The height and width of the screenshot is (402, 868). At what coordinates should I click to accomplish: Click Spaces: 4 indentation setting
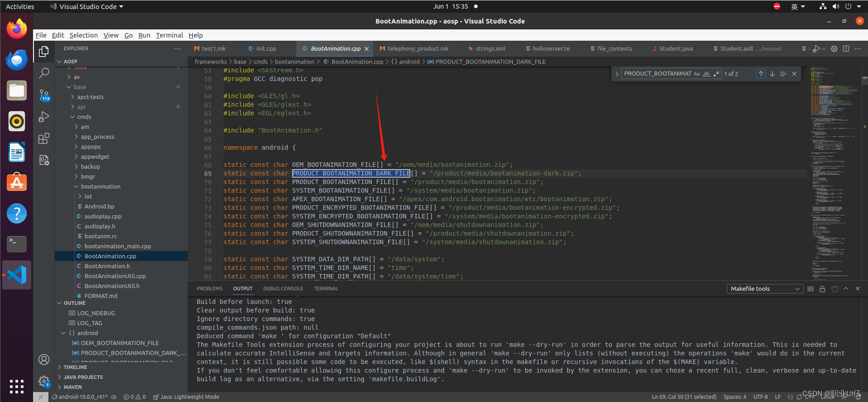click(735, 397)
